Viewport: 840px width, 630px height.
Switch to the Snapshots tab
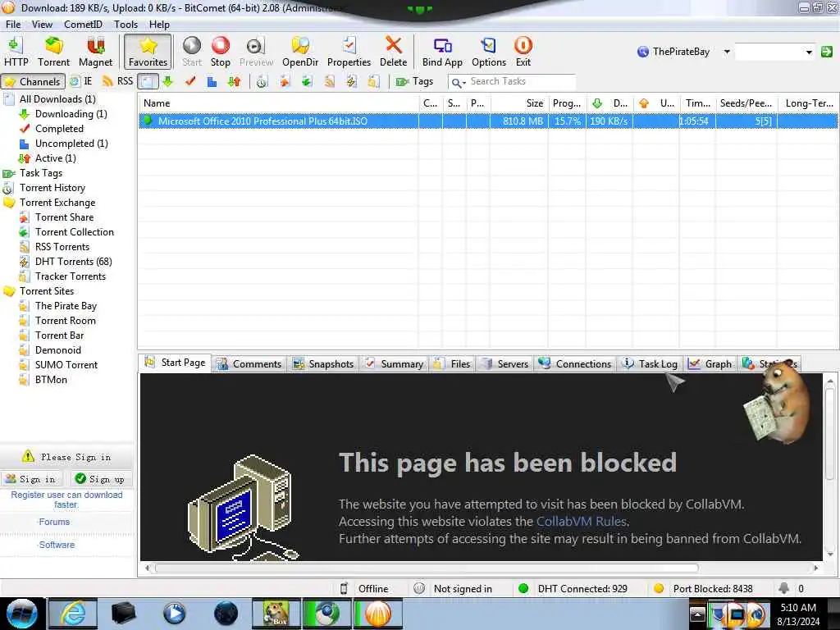click(x=323, y=363)
